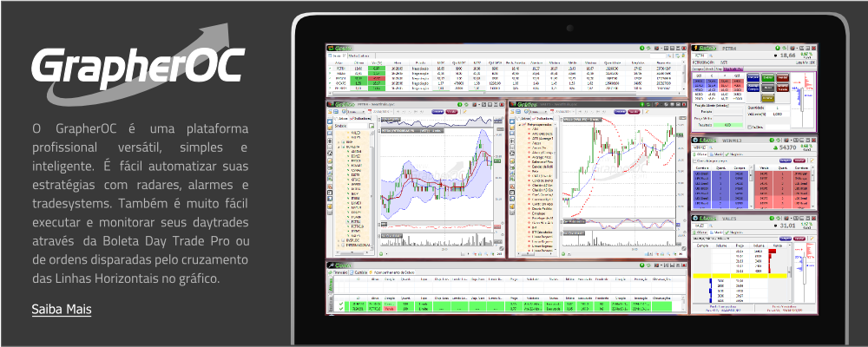Switch to Indicadores tab in VALE5 chart
This screenshot has height=347, width=868.
pos(542,119)
